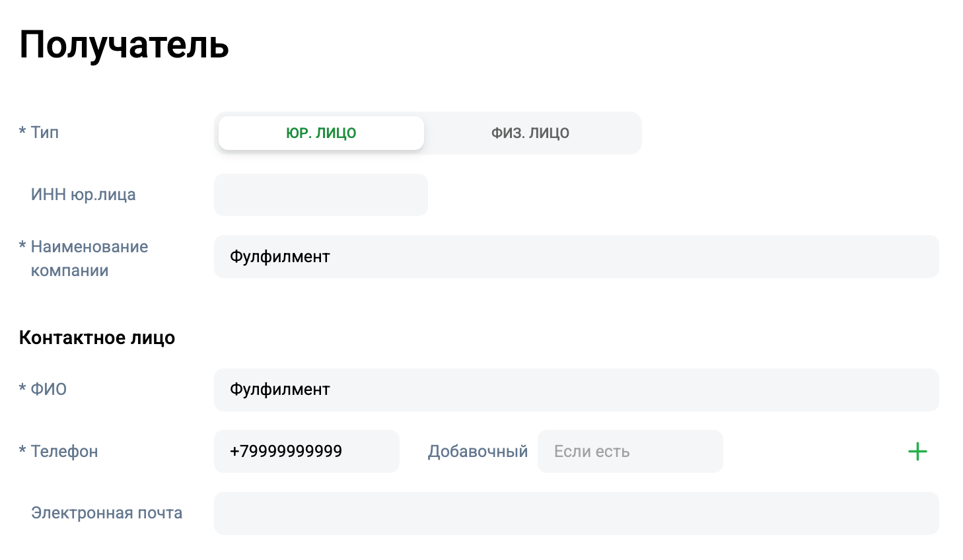Click the ФИО label text

coord(49,390)
